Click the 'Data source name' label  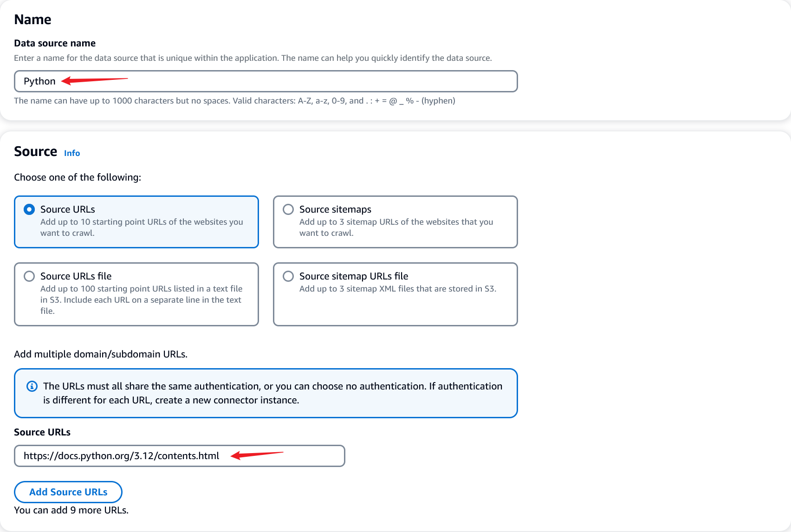tap(55, 43)
